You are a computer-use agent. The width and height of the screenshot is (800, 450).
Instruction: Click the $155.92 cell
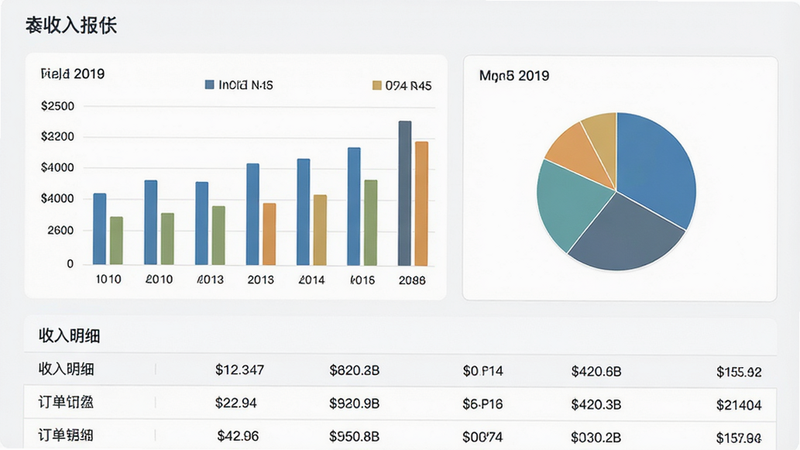point(739,372)
